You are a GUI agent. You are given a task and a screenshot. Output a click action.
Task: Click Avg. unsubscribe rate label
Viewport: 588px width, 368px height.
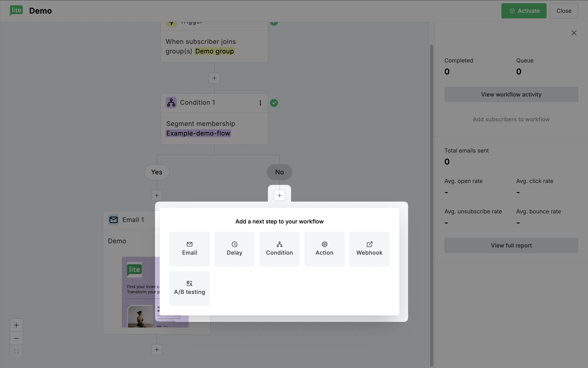tap(473, 211)
